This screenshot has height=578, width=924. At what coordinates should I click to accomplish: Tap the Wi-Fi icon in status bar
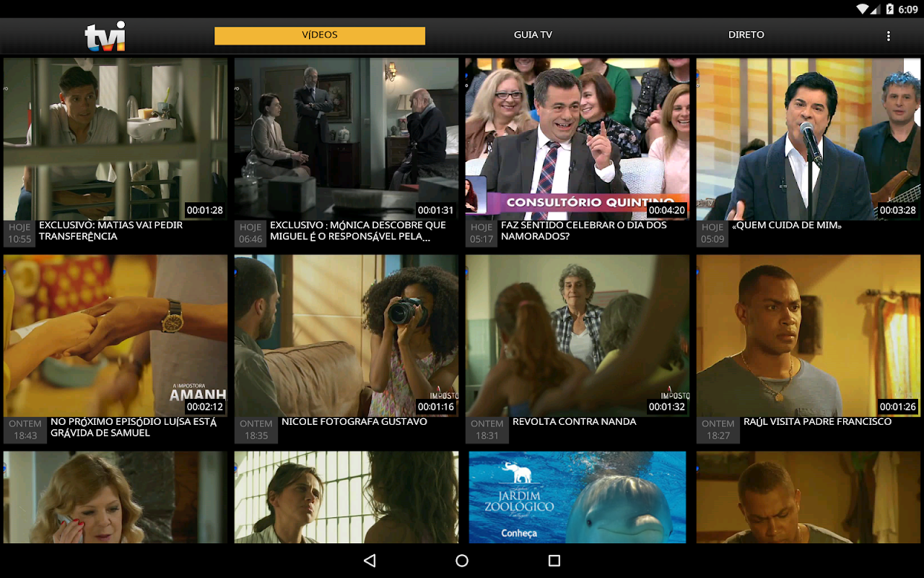863,9
